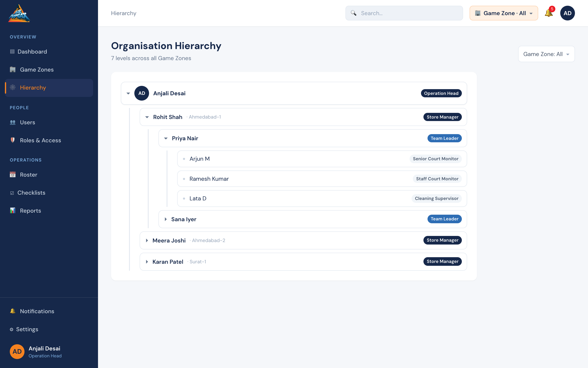
Task: Expand the Karan Patel branch
Action: (147, 262)
